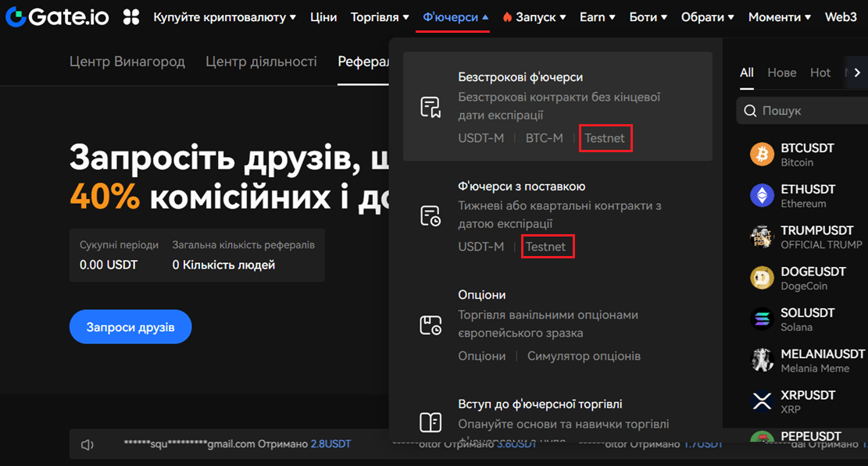Expand the Обрати dropdown menu
Image resolution: width=868 pixels, height=466 pixels.
click(708, 17)
